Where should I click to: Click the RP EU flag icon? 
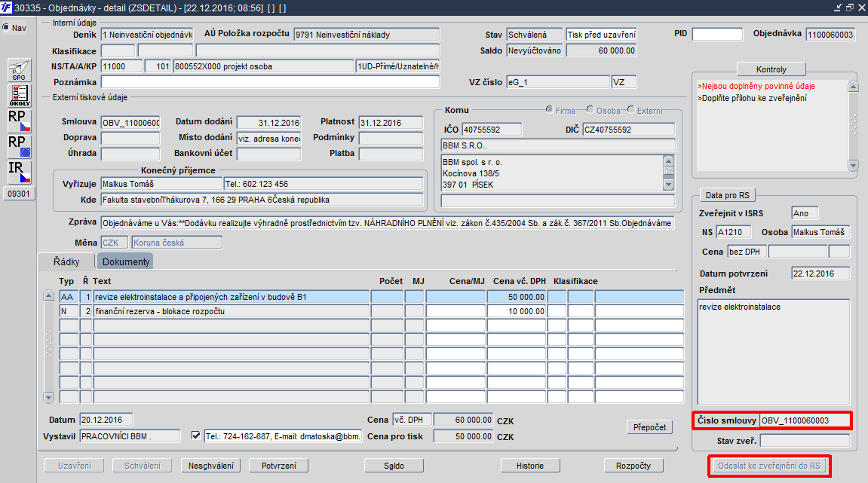pos(20,147)
